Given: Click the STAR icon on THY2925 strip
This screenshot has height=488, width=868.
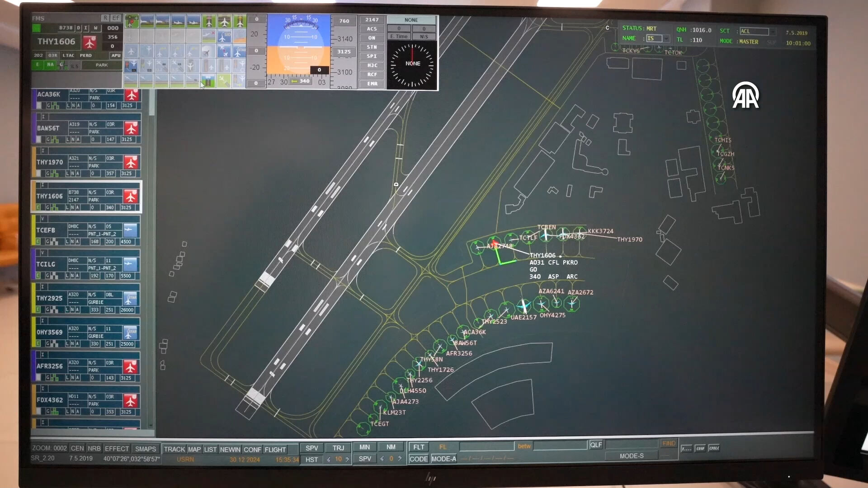Looking at the screenshot, I should (130, 298).
